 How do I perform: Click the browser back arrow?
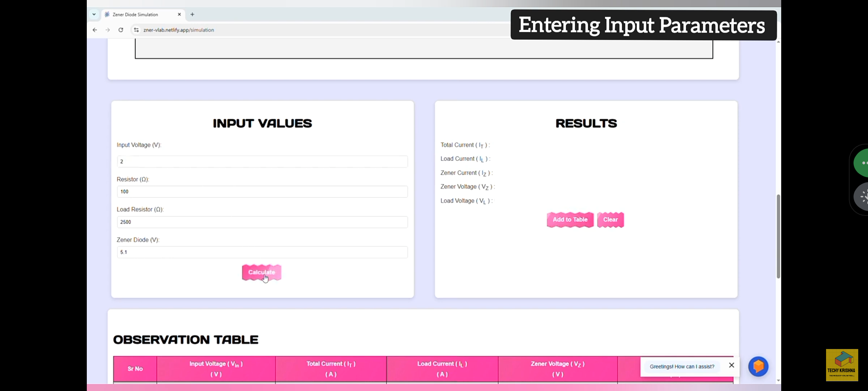click(95, 30)
